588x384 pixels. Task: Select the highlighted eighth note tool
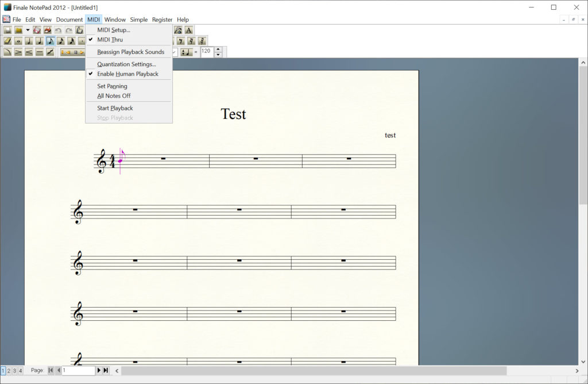pyautogui.click(x=51, y=41)
